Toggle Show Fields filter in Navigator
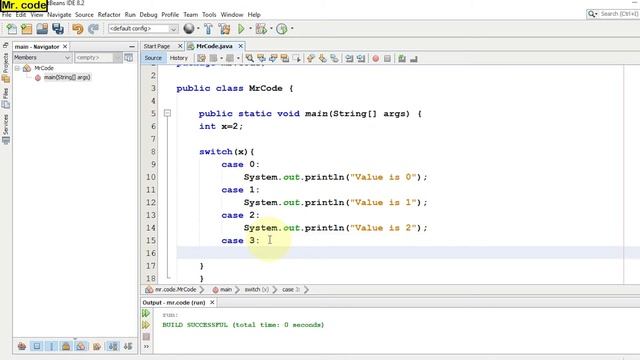The width and height of the screenshot is (640, 360). click(x=37, y=346)
